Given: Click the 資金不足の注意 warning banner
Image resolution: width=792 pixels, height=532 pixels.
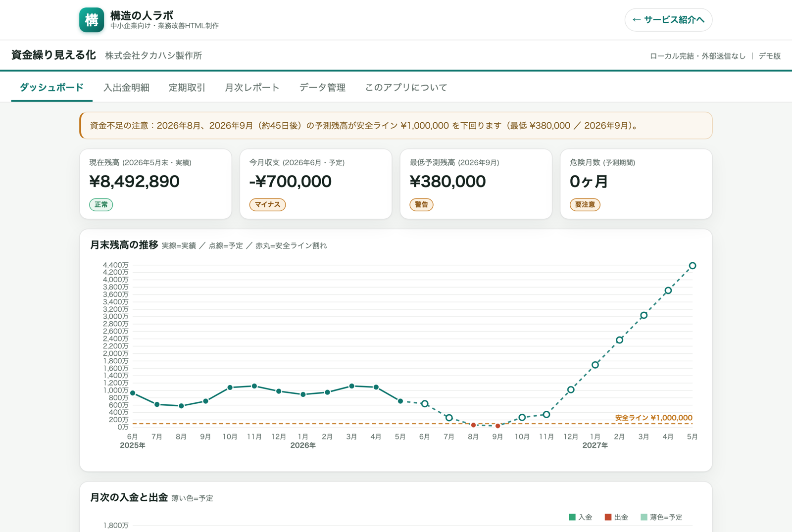Looking at the screenshot, I should (396, 126).
